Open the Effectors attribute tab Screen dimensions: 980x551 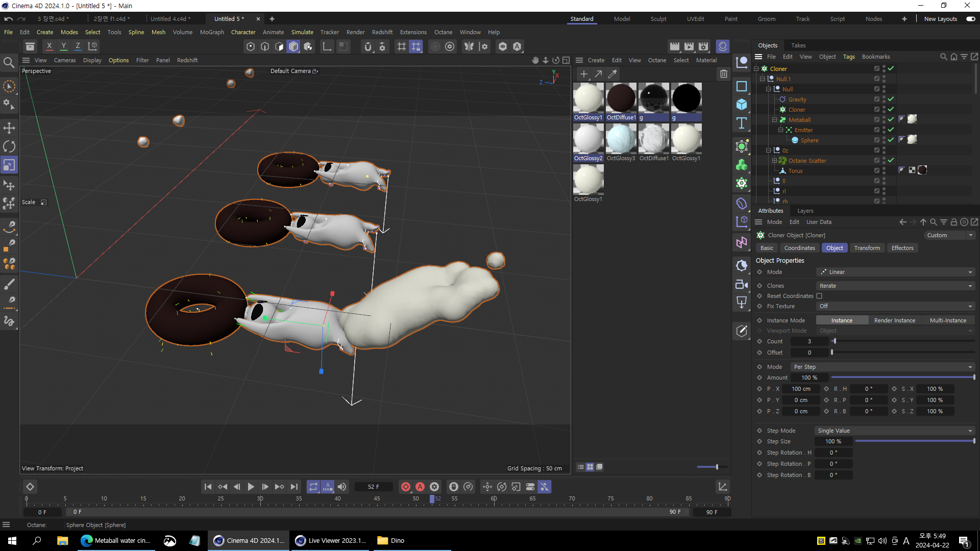click(902, 248)
